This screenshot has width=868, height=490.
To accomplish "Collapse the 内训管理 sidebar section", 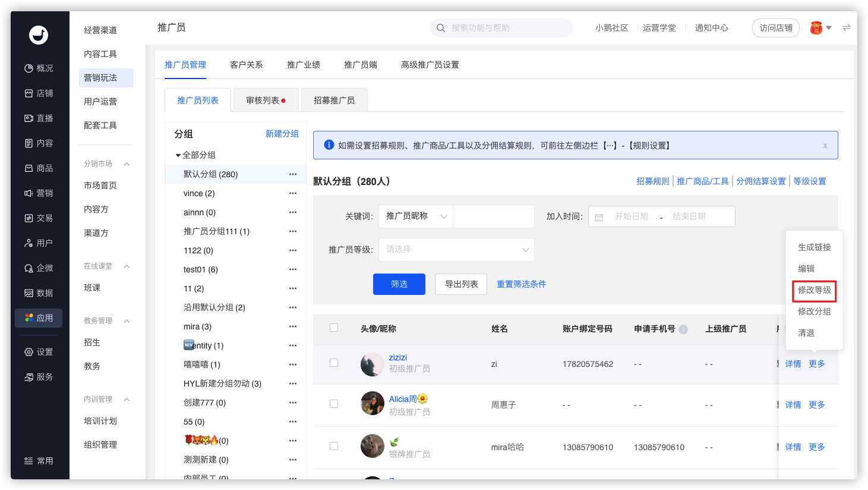I will [x=127, y=400].
